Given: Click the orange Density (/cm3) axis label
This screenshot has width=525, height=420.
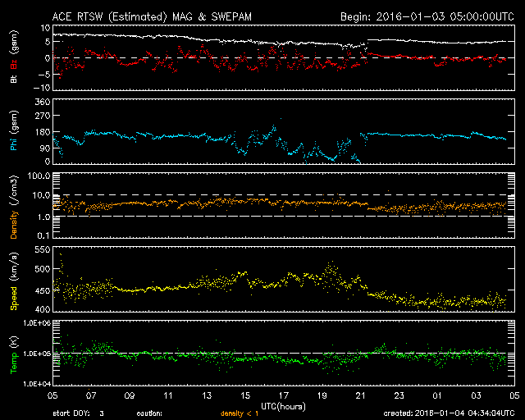Looking at the screenshot, I should (13, 206).
